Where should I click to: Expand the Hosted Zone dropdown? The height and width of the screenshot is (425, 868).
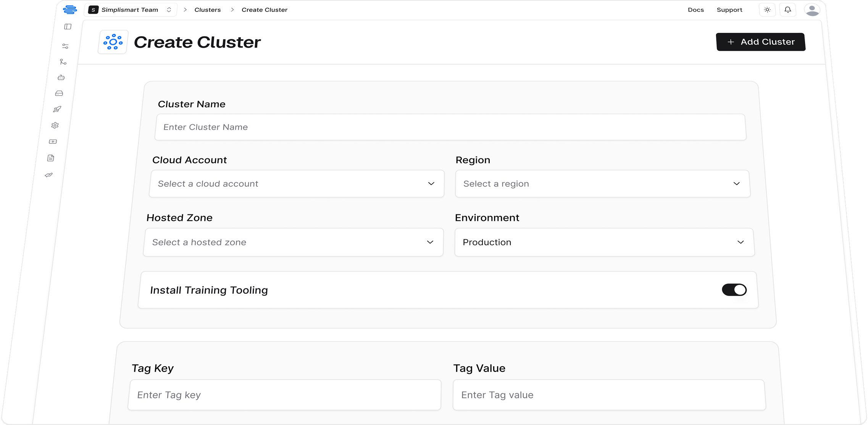294,242
